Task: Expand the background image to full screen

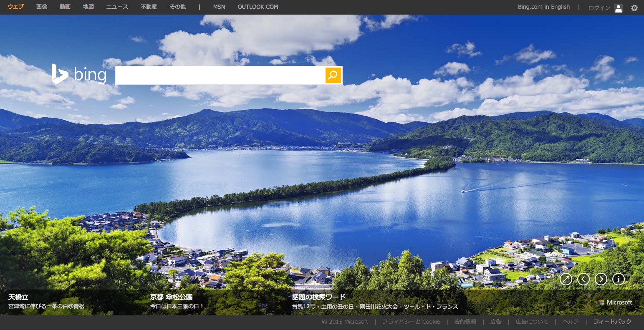Action: point(566,279)
